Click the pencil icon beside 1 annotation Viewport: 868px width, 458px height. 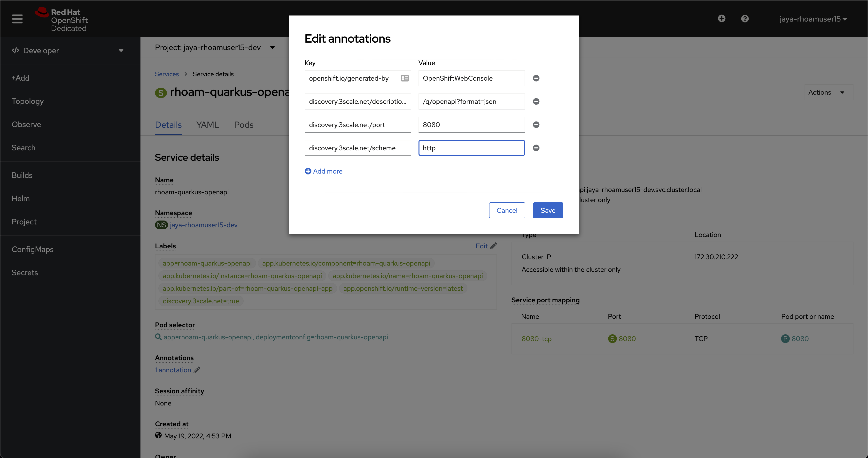[197, 370]
